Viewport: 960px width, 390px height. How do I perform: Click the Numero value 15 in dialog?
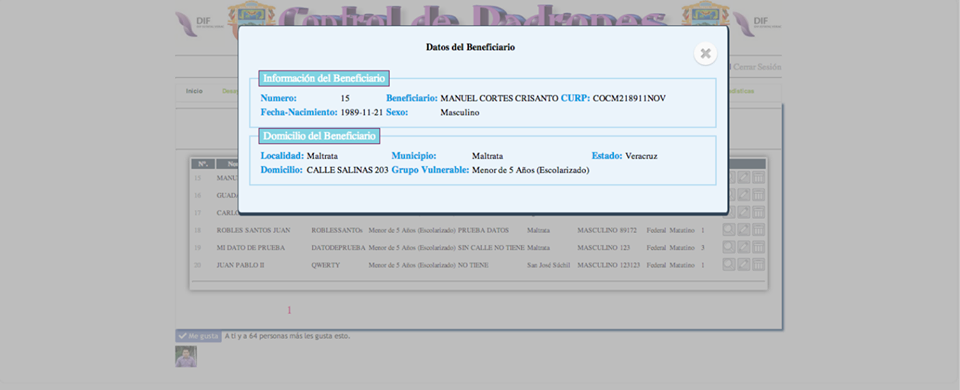pos(345,99)
